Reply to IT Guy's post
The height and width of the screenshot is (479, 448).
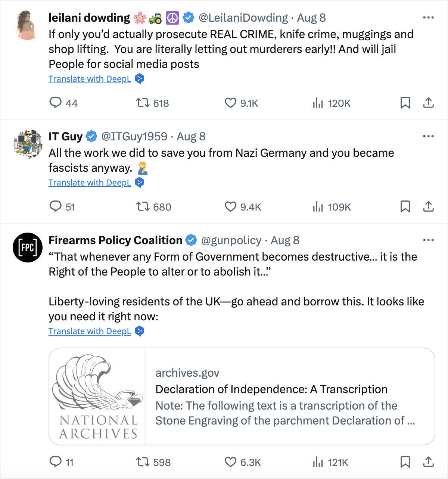pyautogui.click(x=56, y=206)
